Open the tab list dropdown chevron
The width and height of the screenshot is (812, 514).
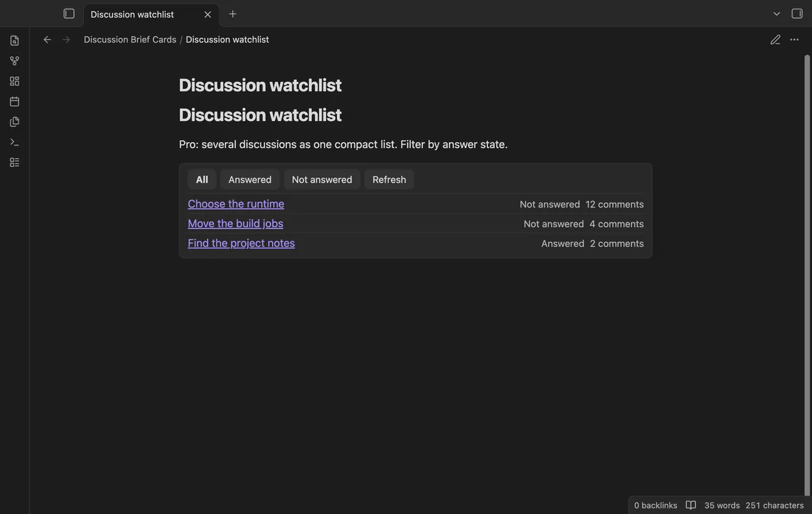pyautogui.click(x=777, y=14)
